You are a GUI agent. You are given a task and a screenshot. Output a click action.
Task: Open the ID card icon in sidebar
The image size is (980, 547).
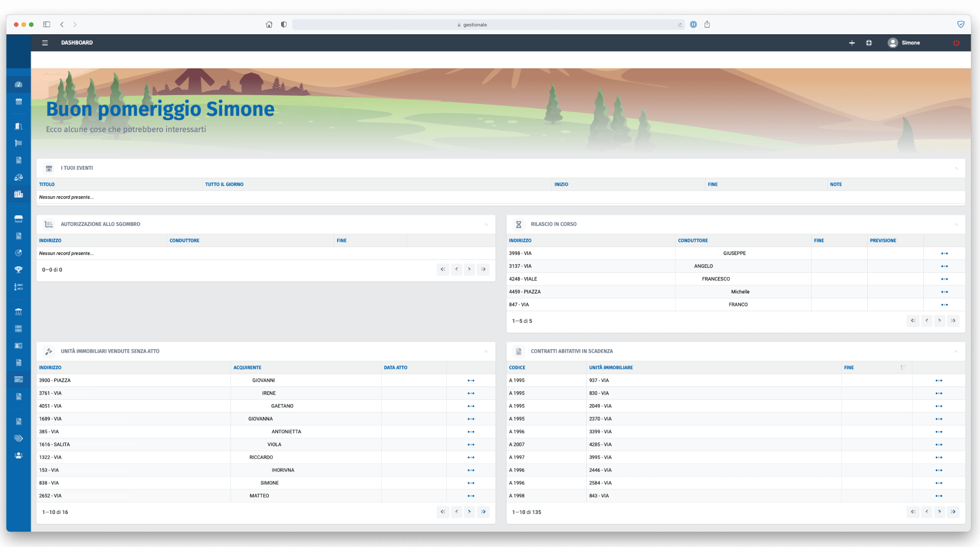18,345
